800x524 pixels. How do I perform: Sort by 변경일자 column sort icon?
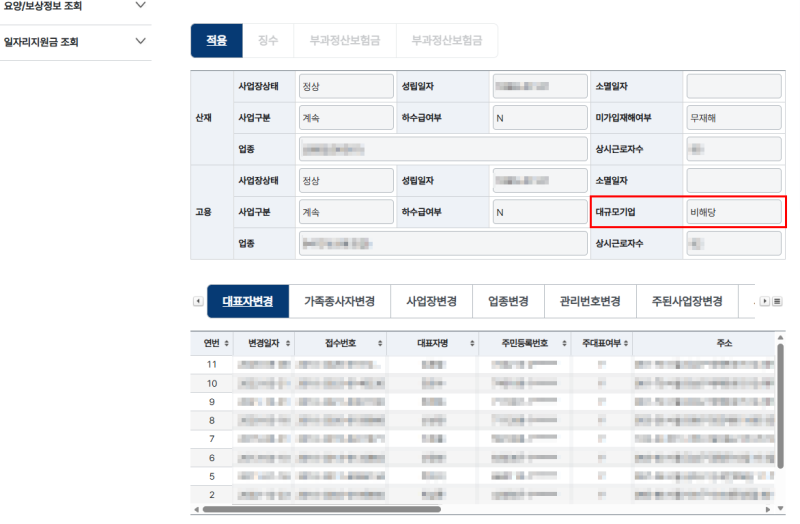pyautogui.click(x=288, y=343)
